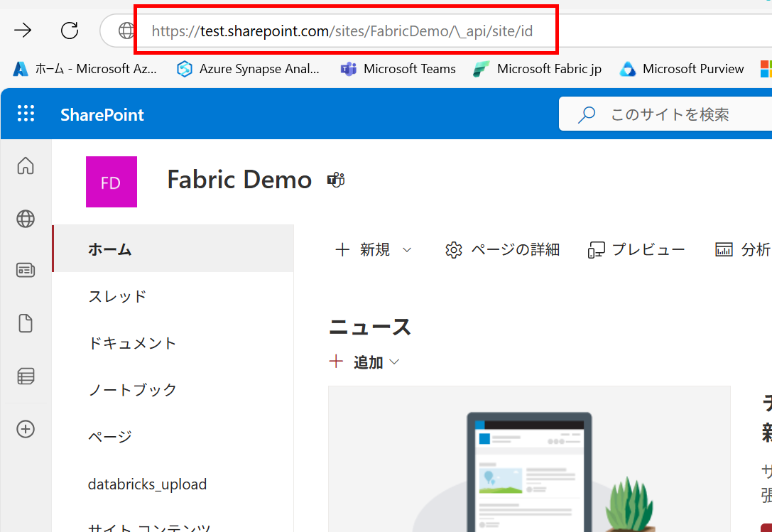Click the Fabric Demo site title

click(x=239, y=180)
